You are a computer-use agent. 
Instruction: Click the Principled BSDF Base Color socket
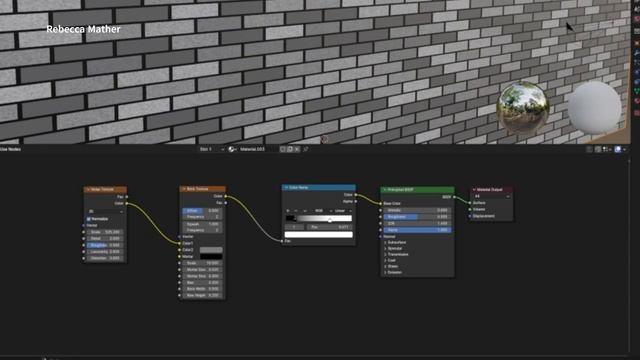tap(380, 203)
